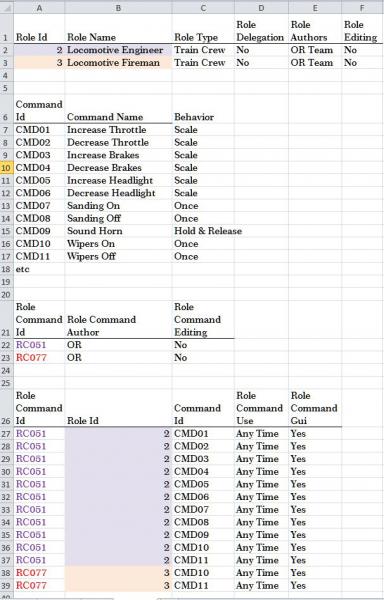Select cell 'CMD01' in the command list
The width and height of the screenshot is (384, 600).
(x=39, y=130)
